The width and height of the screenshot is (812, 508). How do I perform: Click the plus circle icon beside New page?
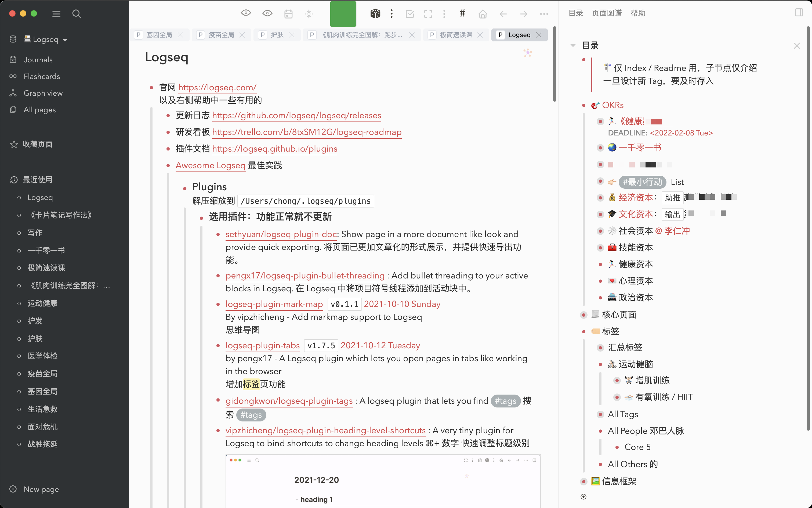pos(13,489)
